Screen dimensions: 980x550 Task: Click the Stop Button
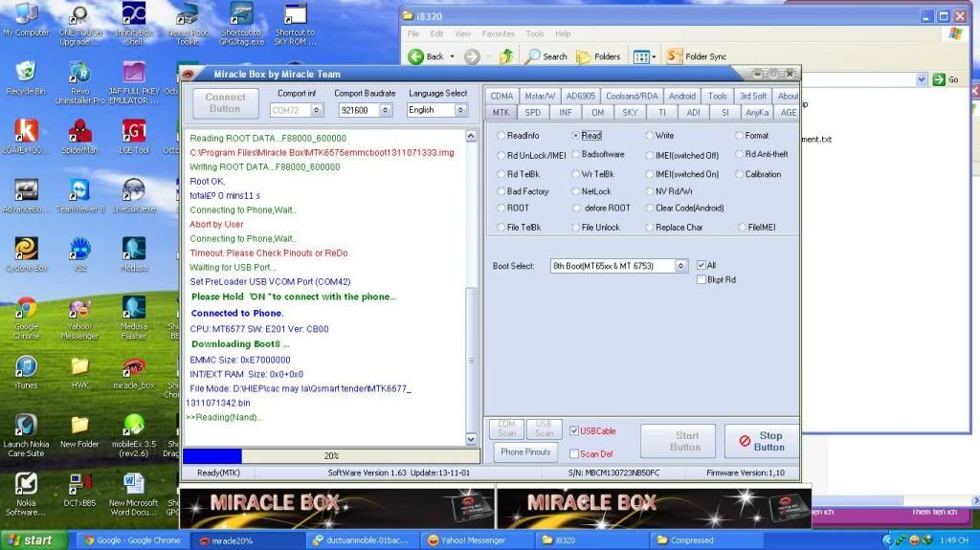coord(762,441)
